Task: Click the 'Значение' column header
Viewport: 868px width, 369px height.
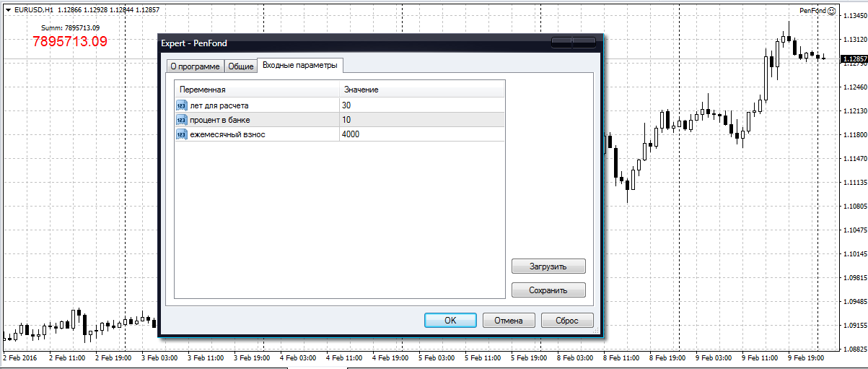Action: point(422,90)
